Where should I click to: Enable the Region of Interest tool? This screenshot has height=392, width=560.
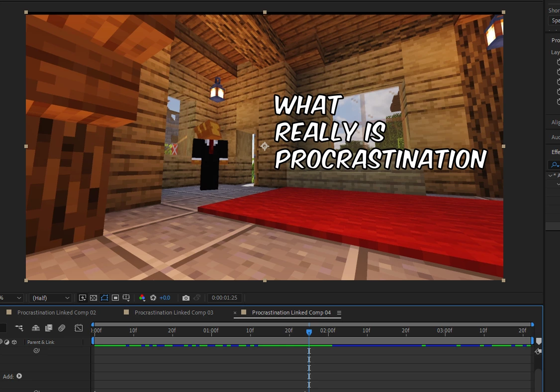click(x=115, y=298)
